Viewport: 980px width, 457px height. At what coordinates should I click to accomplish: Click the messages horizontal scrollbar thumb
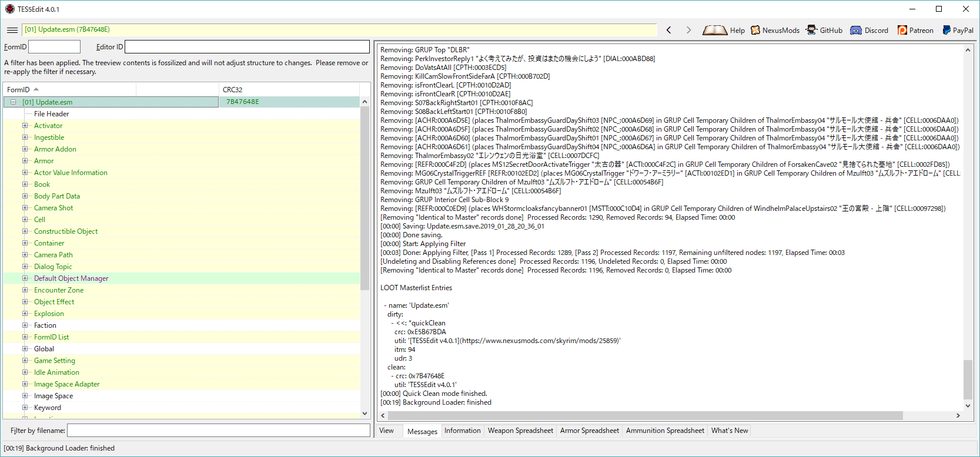tap(645, 415)
